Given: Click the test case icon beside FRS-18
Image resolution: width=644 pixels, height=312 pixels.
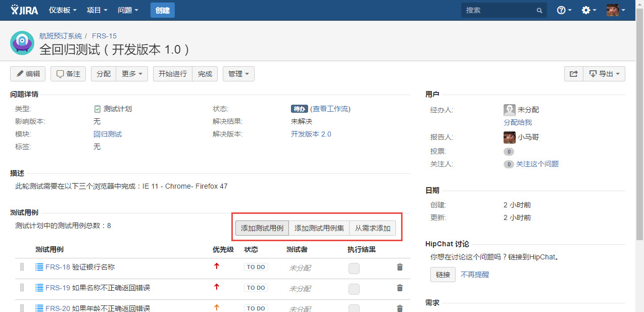Looking at the screenshot, I should tap(39, 267).
